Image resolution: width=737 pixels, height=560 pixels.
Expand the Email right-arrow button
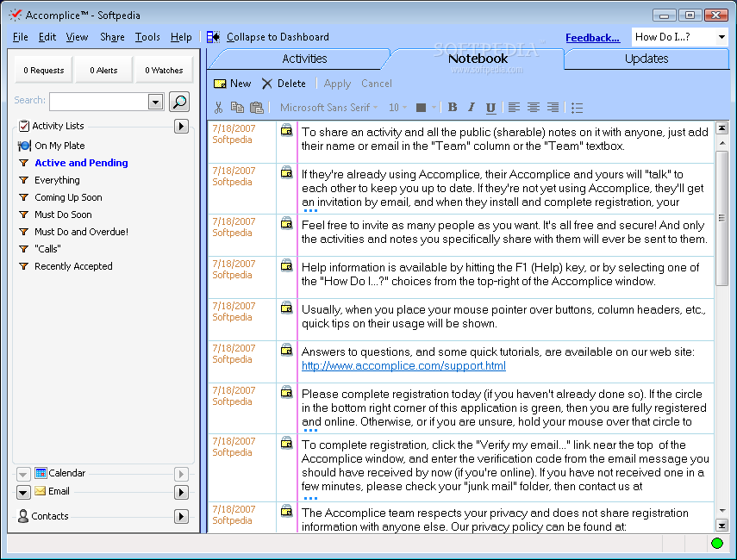click(181, 492)
